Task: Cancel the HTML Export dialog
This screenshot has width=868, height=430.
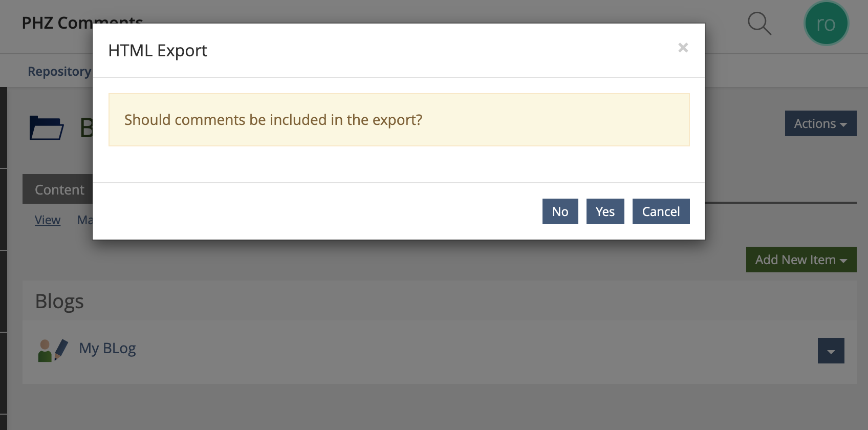Action: click(661, 211)
